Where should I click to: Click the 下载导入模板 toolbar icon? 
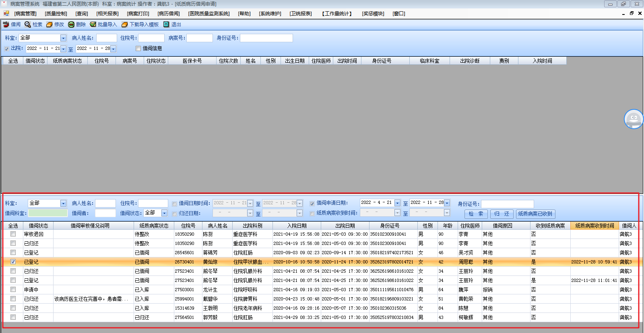pyautogui.click(x=125, y=25)
